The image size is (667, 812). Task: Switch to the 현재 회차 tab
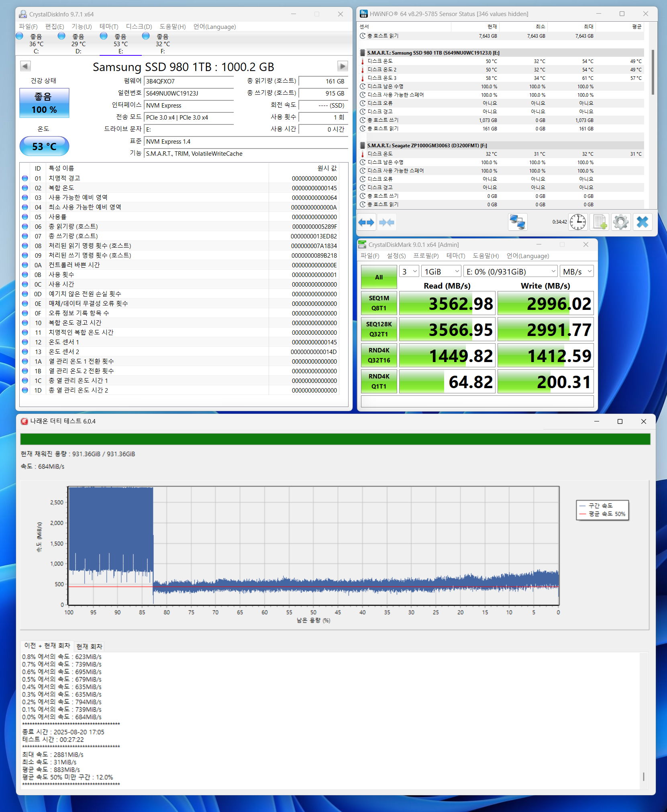click(x=89, y=646)
